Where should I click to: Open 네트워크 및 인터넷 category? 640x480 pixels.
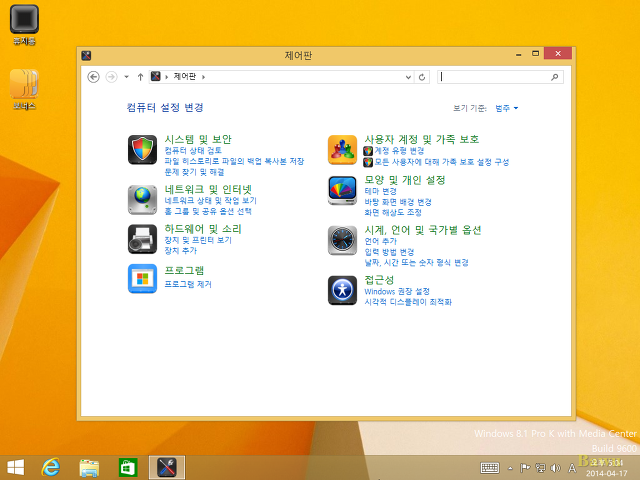click(x=208, y=189)
